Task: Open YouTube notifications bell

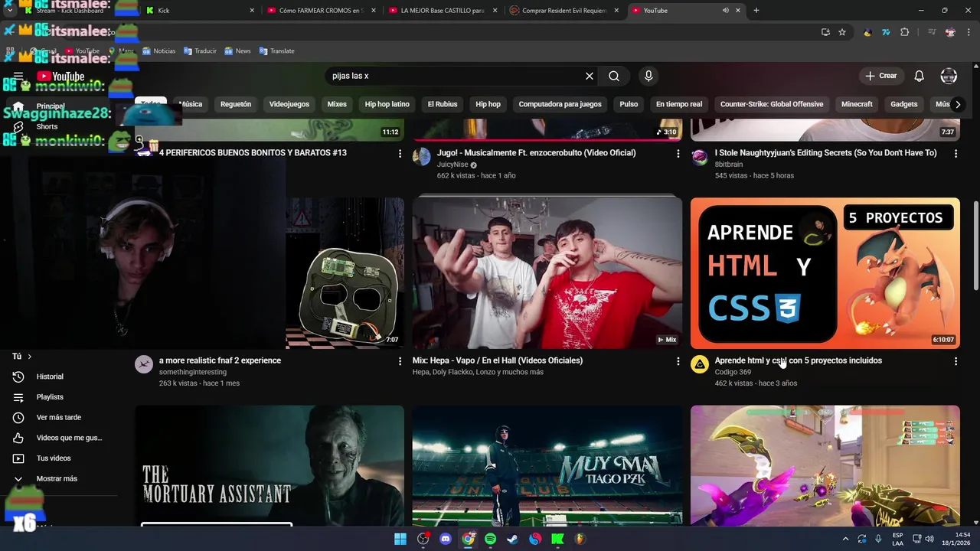Action: coord(919,76)
